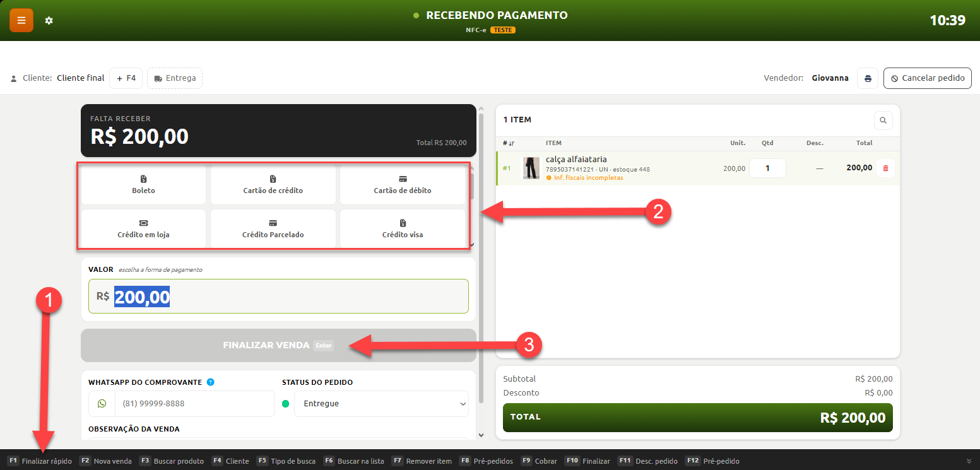Click F11 Desc. pedido shortcut
980x470 pixels.
647,461
